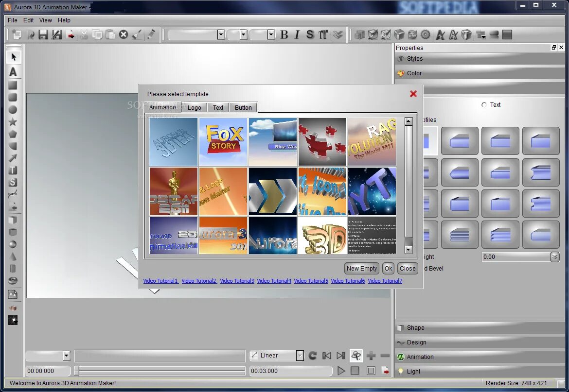The height and width of the screenshot is (392, 569).
Task: Open the third toolbar combo box arrow
Action: [271, 35]
